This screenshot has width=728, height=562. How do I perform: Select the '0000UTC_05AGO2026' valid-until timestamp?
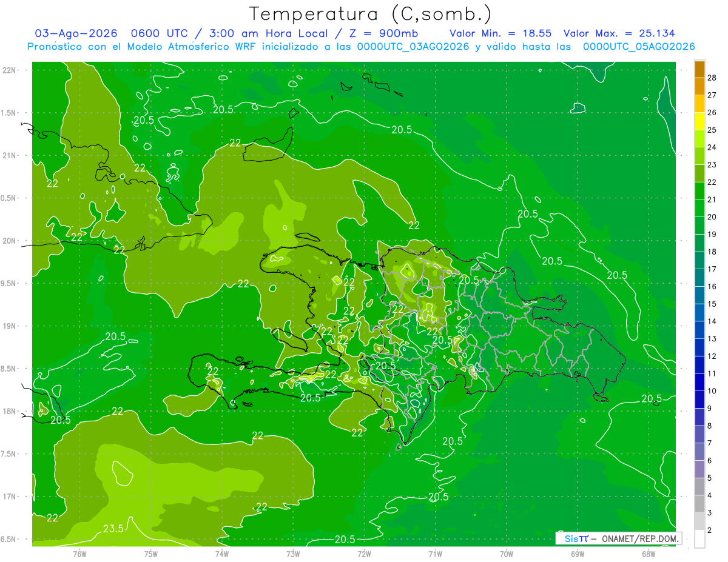coord(639,47)
